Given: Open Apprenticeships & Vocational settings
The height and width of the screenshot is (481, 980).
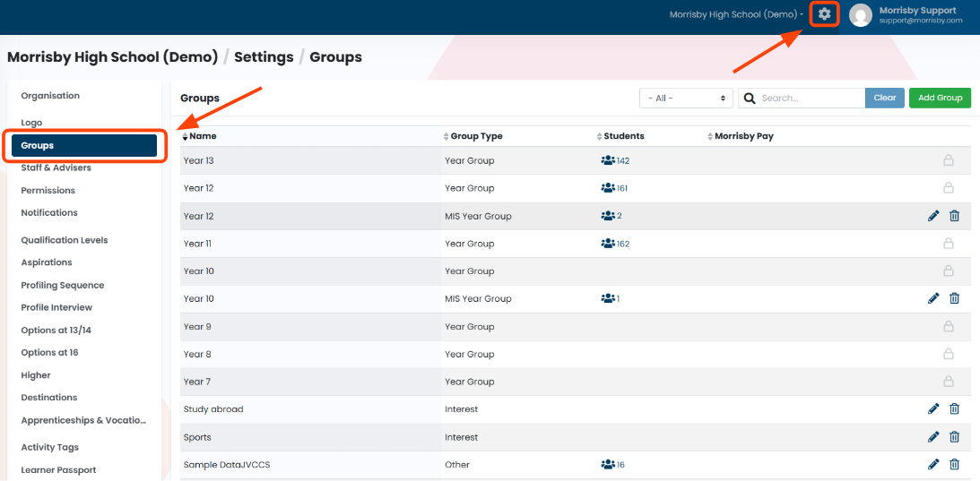Looking at the screenshot, I should [83, 420].
